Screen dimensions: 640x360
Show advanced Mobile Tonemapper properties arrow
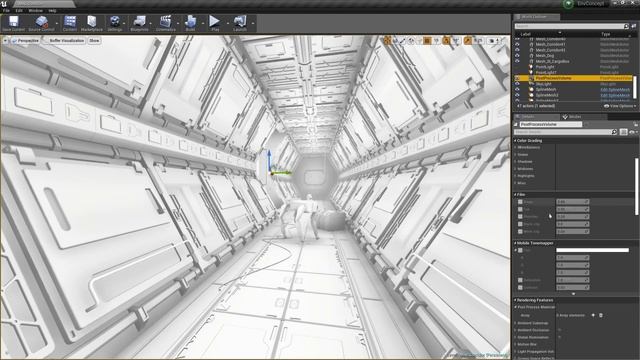(x=573, y=294)
